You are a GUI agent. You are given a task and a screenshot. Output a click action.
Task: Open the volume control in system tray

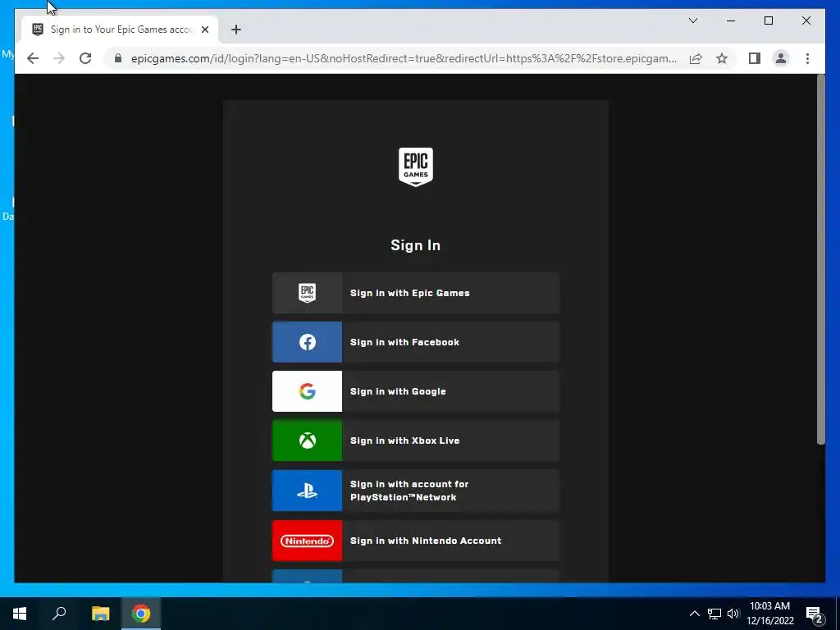733,614
